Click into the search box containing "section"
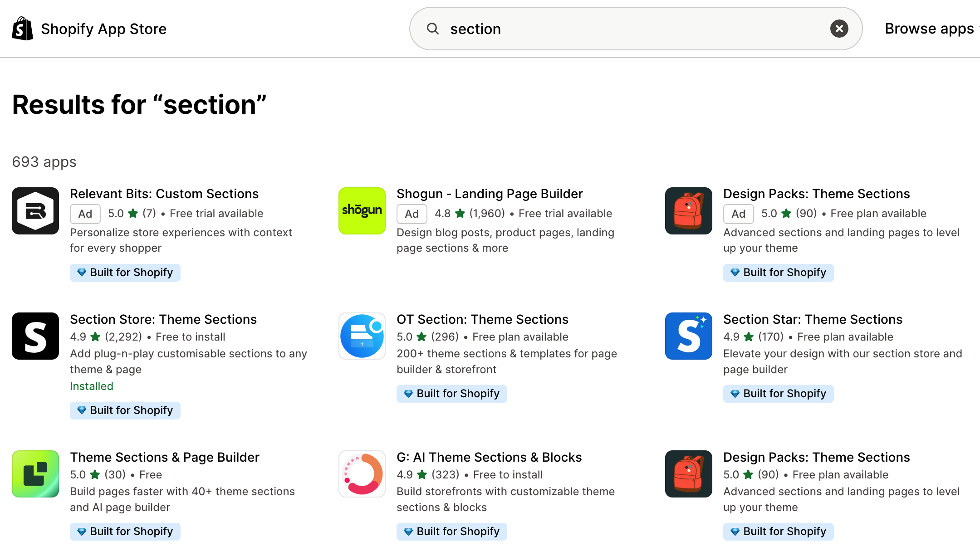This screenshot has width=980, height=556. [x=635, y=29]
